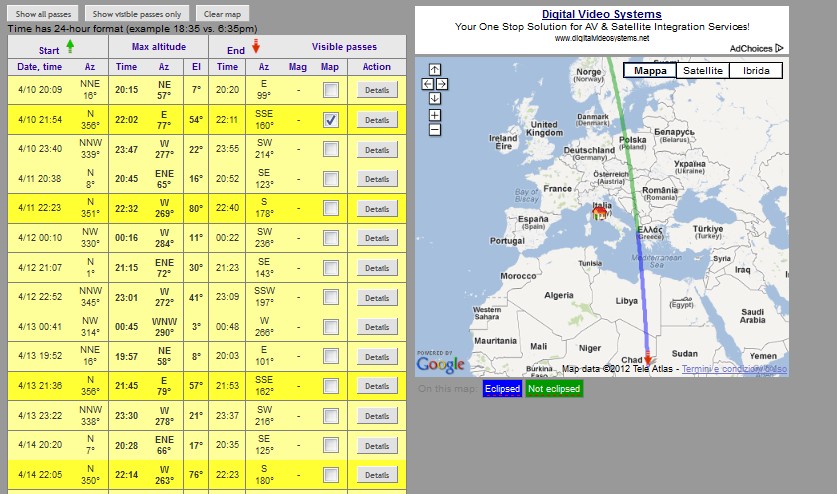Image resolution: width=837 pixels, height=494 pixels.
Task: Check the Map box for 4/12 21:07 pass
Action: pyautogui.click(x=331, y=268)
